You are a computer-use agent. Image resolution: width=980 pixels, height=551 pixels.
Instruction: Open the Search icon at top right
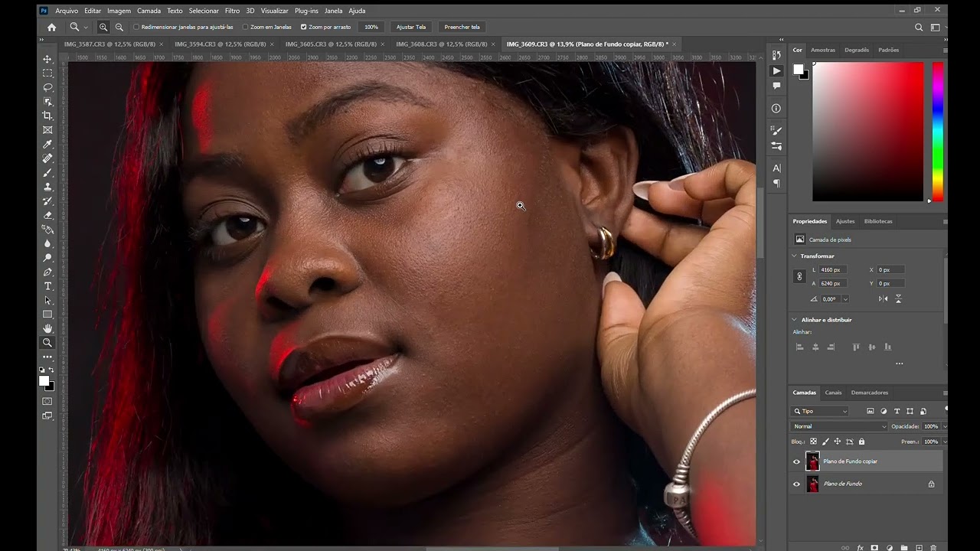point(919,27)
